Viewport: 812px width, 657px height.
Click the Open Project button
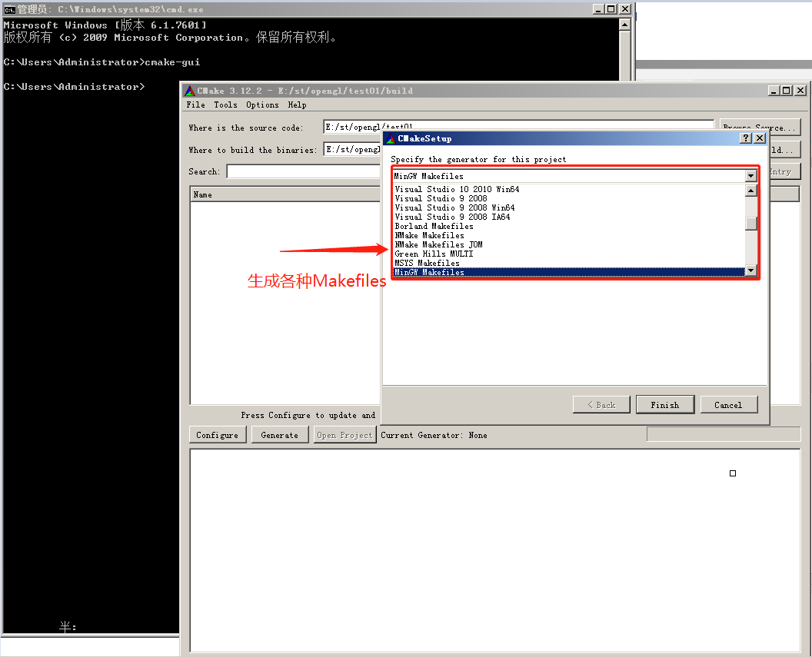(344, 435)
